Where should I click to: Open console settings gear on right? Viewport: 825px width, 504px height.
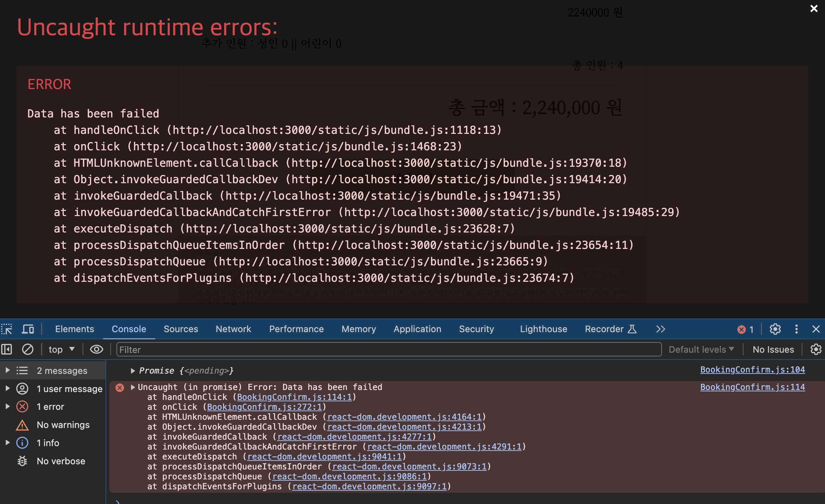pyautogui.click(x=816, y=349)
